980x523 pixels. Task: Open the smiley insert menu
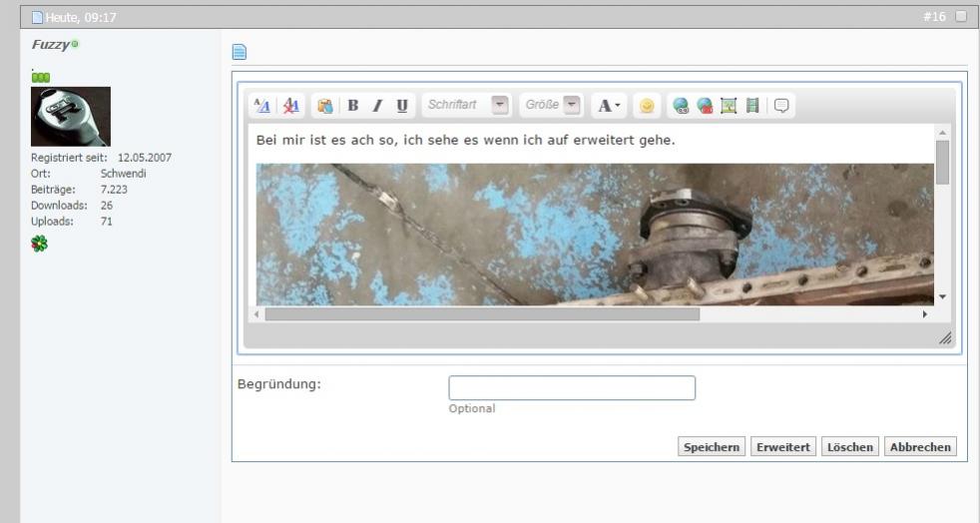pyautogui.click(x=646, y=105)
